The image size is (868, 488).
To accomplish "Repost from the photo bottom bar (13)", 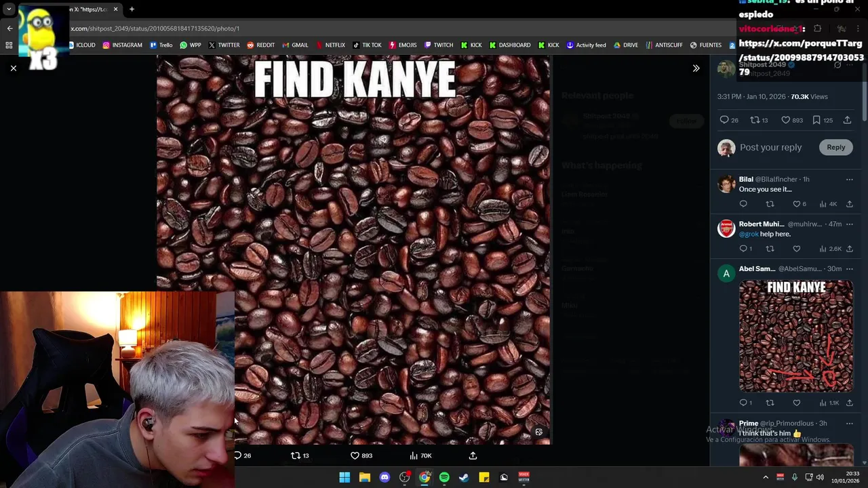I will (300, 455).
